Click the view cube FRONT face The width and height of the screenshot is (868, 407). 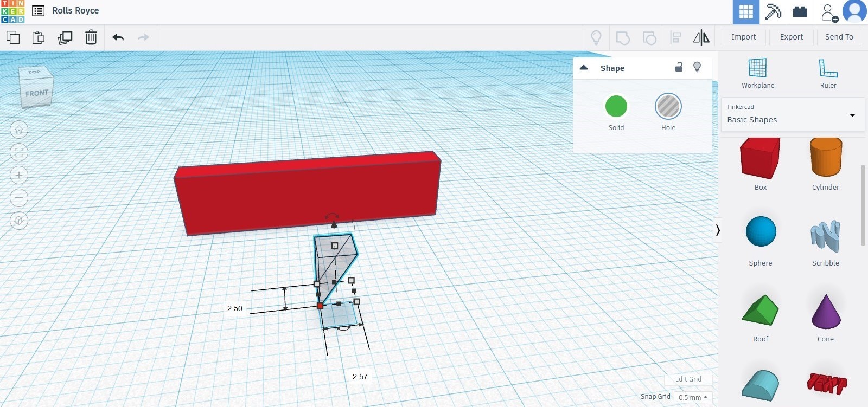point(37,93)
